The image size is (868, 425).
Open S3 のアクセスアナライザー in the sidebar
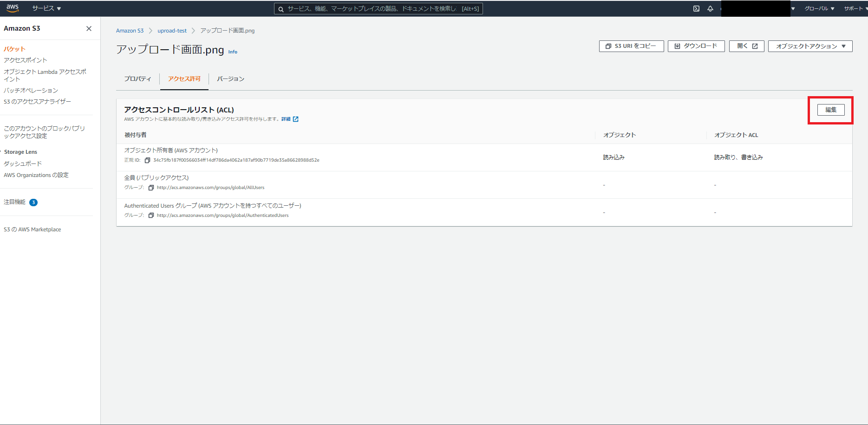37,102
